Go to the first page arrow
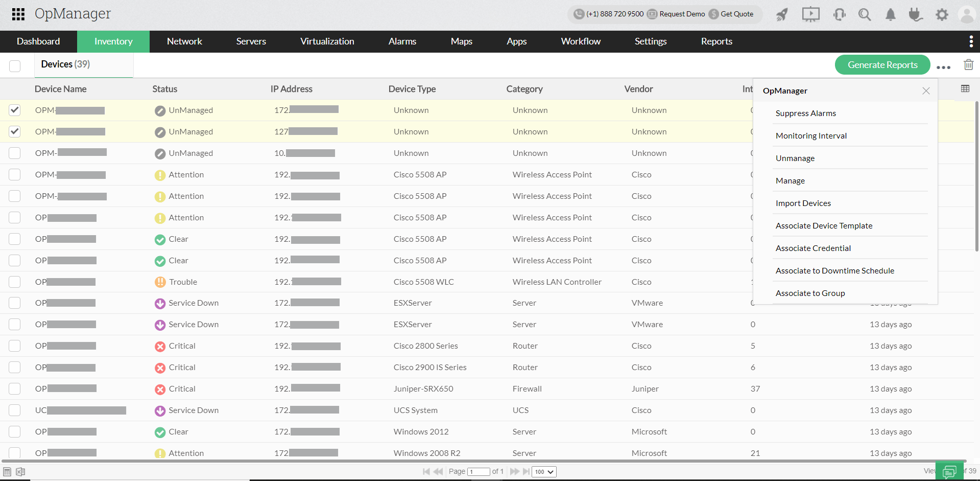The image size is (980, 481). pos(426,471)
